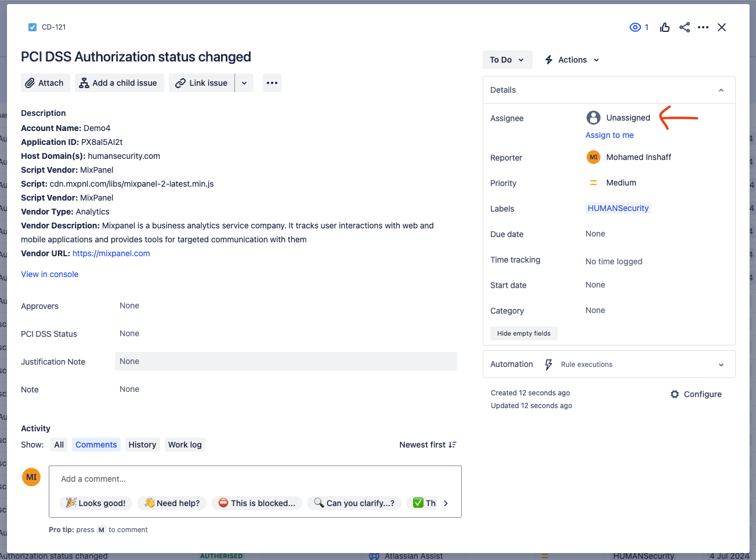Click the Medium priority value
This screenshot has height=560, width=756.
click(621, 183)
